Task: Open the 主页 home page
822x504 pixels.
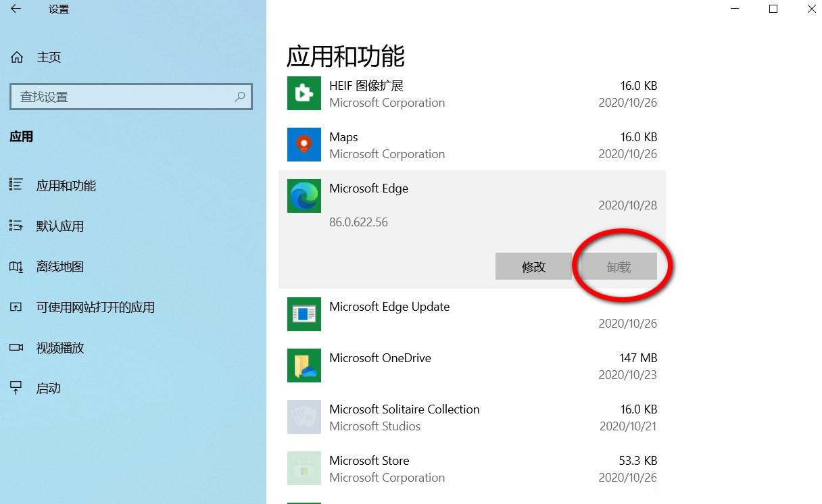Action: click(x=49, y=57)
